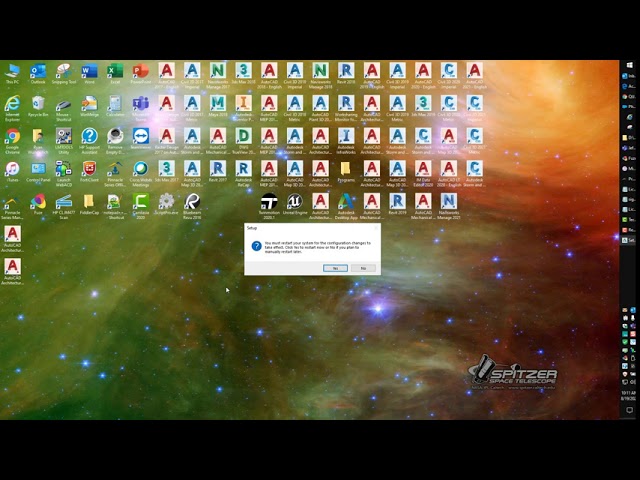Select the IM Data Editor 2020 shortcut
The image size is (640, 480).
click(x=423, y=174)
